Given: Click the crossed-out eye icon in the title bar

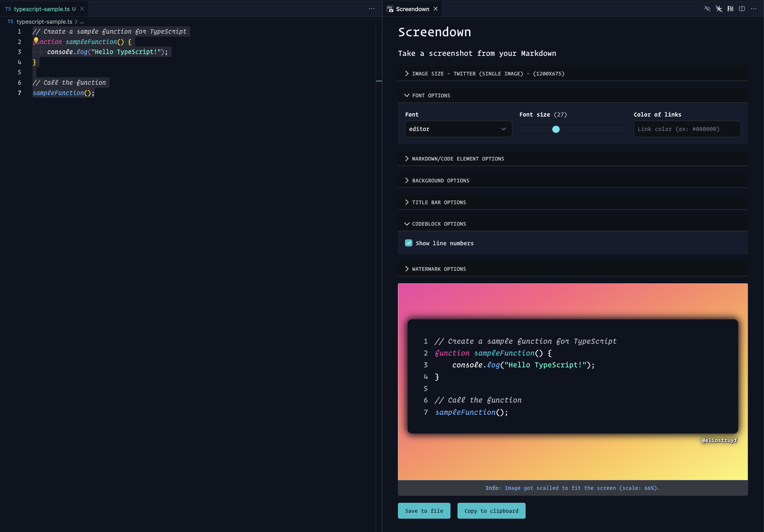Looking at the screenshot, I should coord(707,9).
